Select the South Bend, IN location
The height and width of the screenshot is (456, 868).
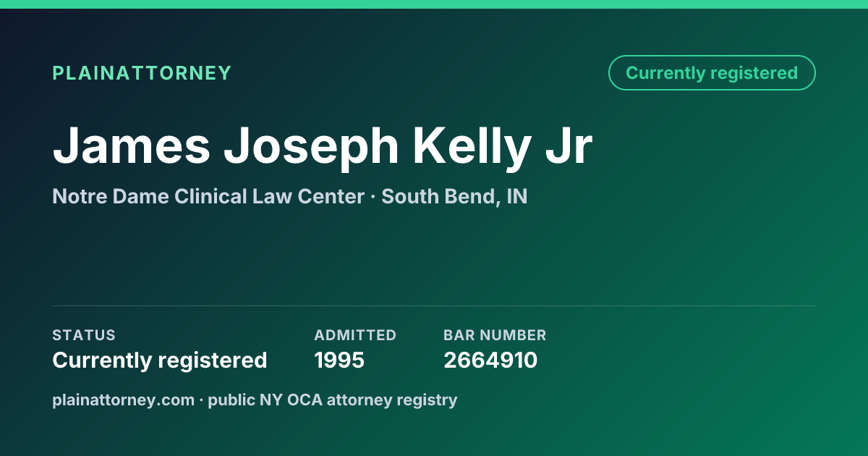[454, 197]
